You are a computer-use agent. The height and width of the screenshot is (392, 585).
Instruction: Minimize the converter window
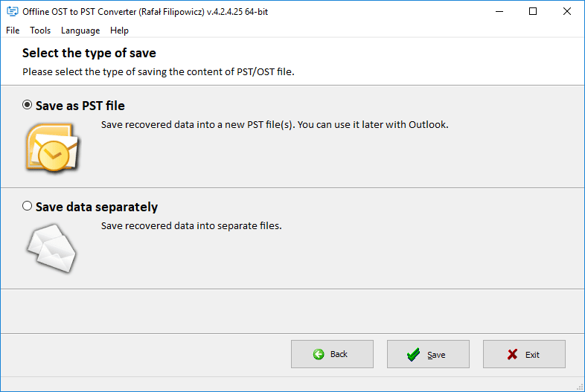[499, 12]
